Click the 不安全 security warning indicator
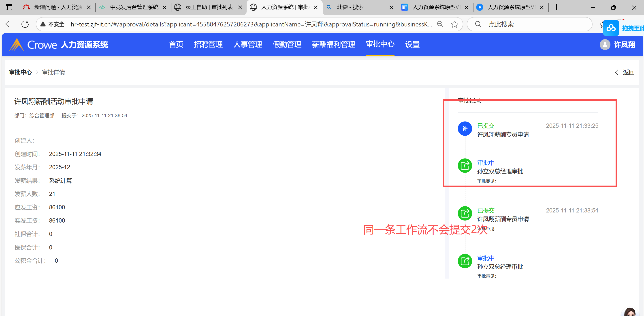Screen dimensions: 644x316 coord(53,24)
